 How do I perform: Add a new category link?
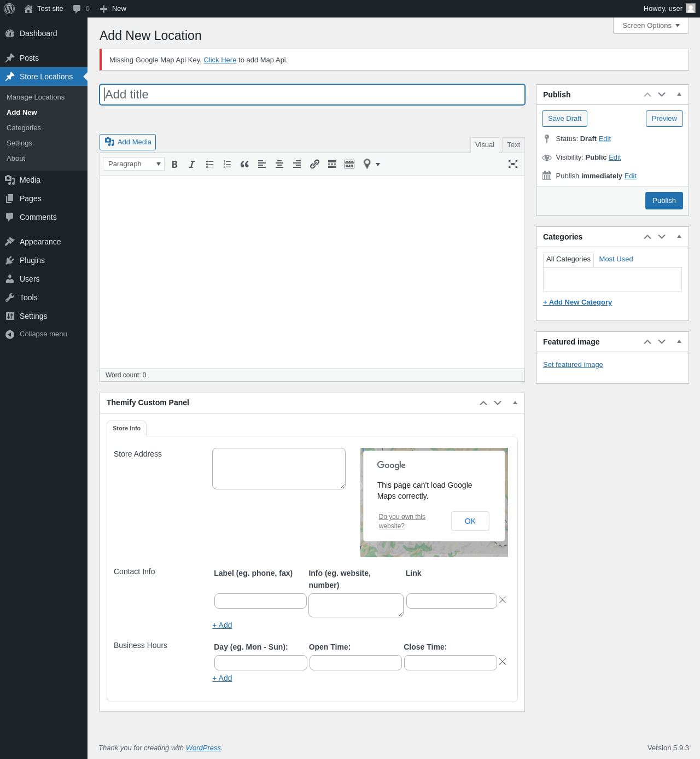coord(577,302)
